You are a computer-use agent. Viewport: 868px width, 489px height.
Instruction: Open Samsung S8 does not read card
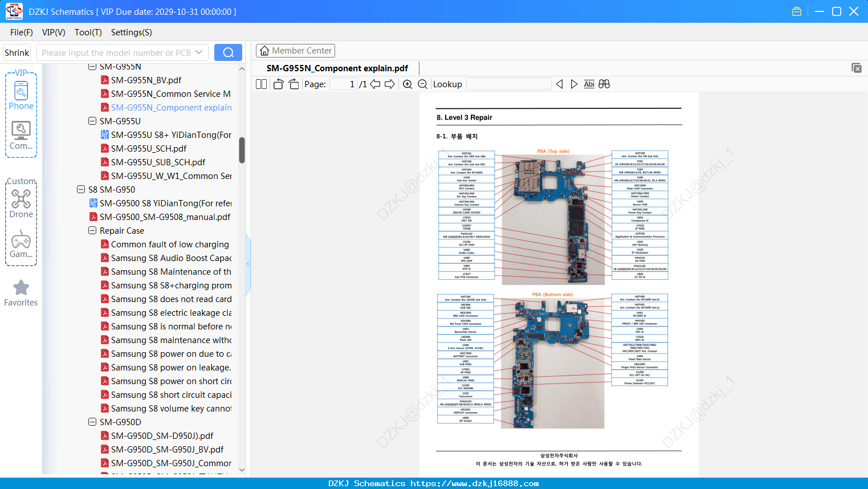pos(166,299)
